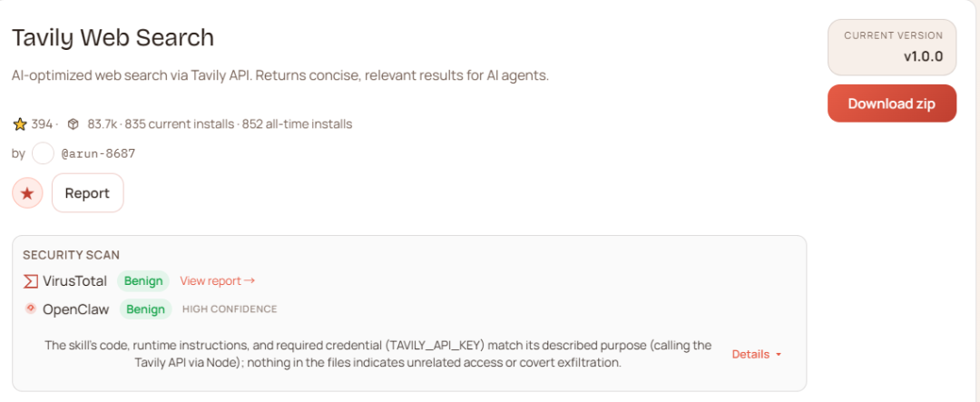The width and height of the screenshot is (980, 402).
Task: Click the VirusTotal logo icon
Action: tap(31, 281)
